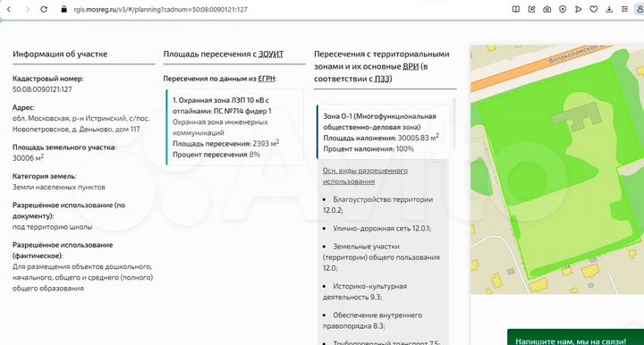The width and height of the screenshot is (644, 345).
Task: Click the plot area value '30006 м²'
Action: 28,157
